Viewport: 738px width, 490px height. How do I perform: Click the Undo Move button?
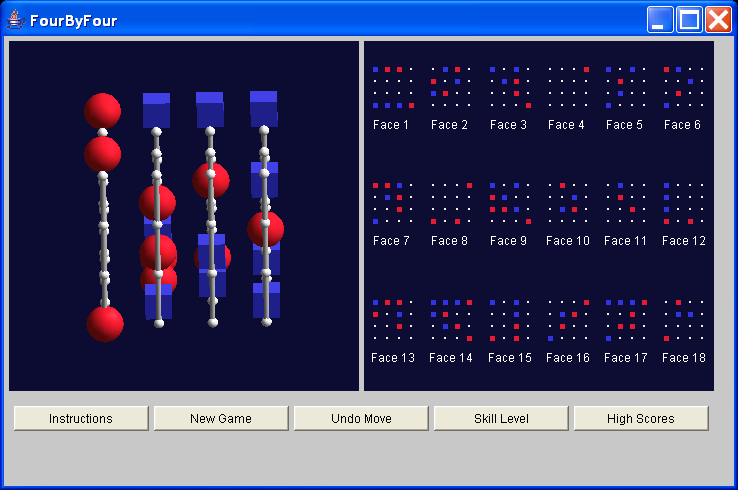(x=361, y=418)
